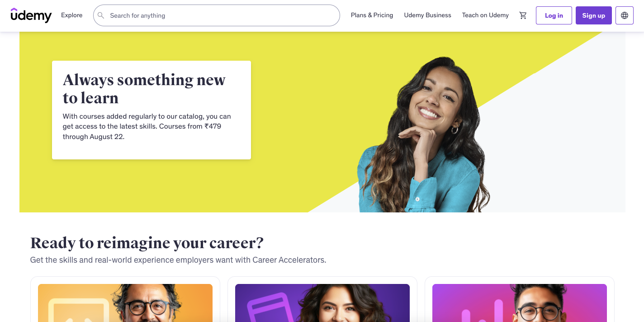
Task: Open the shopping cart icon
Action: (x=523, y=15)
